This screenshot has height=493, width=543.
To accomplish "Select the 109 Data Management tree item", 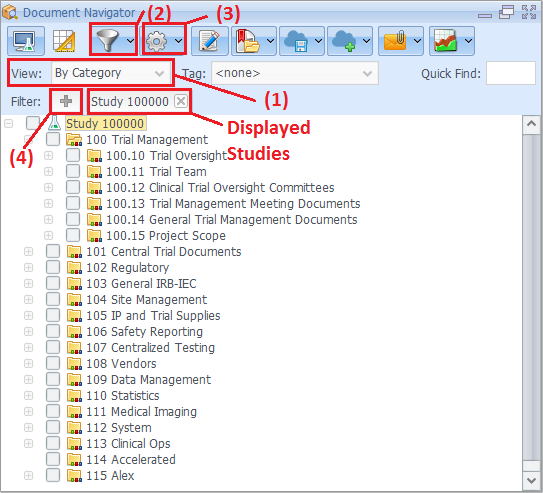I will click(x=148, y=380).
